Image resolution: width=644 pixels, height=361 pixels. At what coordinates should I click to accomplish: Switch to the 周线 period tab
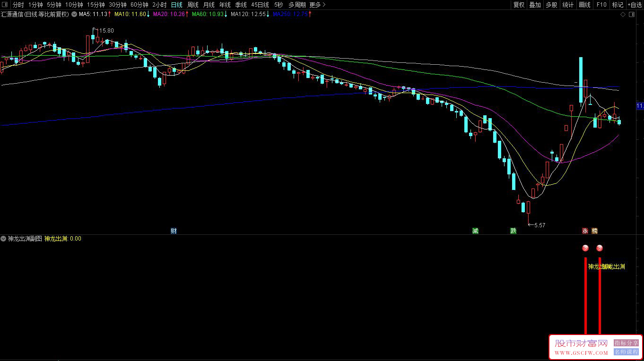click(x=192, y=5)
